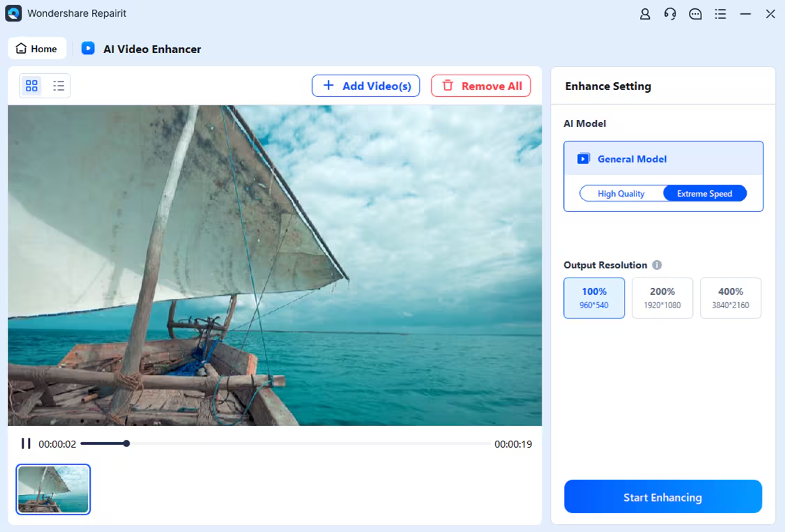
Task: Close the Repairit window
Action: coord(770,14)
